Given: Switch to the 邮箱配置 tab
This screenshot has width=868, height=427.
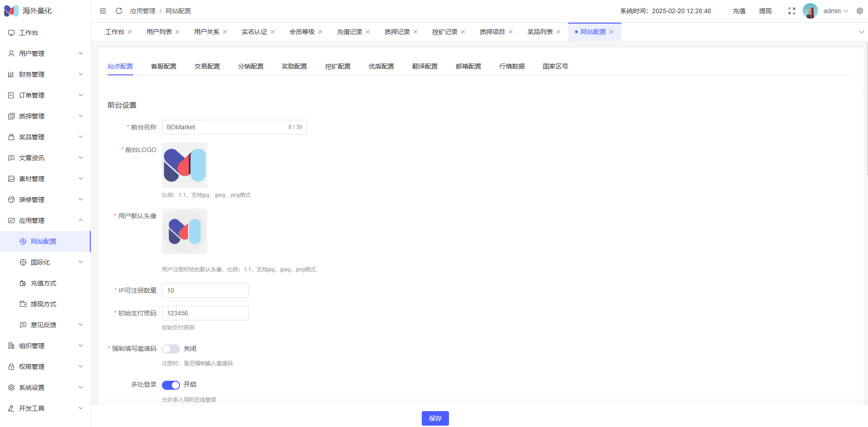Looking at the screenshot, I should 468,66.
